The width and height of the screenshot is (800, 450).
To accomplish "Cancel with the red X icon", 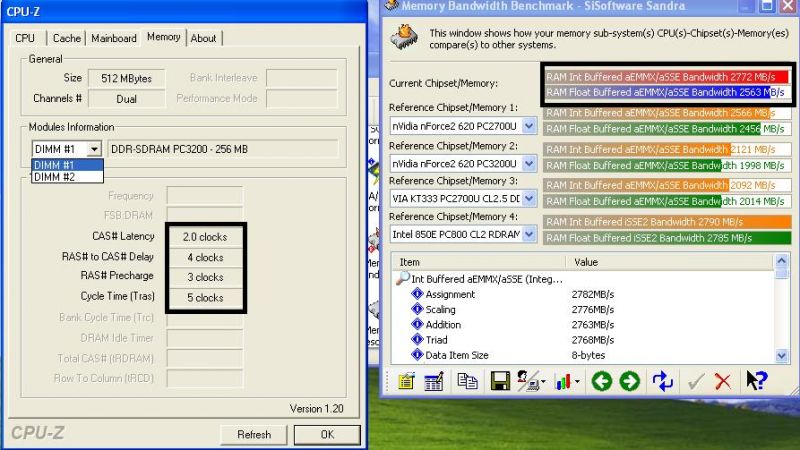I will coord(722,381).
